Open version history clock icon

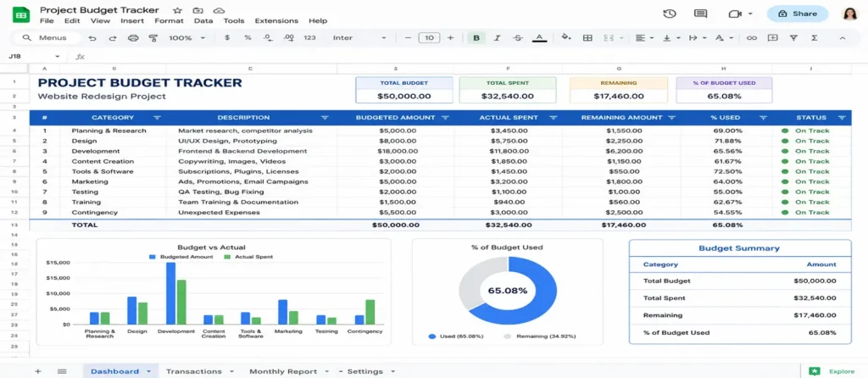click(670, 14)
